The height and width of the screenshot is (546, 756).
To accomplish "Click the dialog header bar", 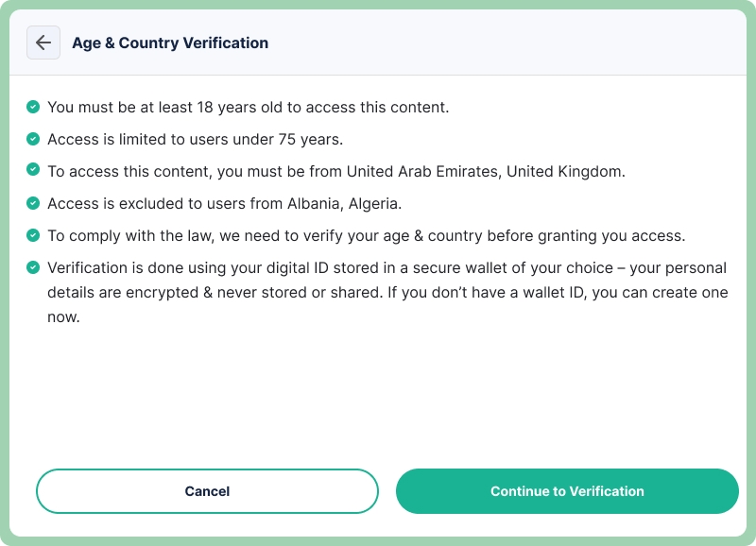I will pos(378,43).
